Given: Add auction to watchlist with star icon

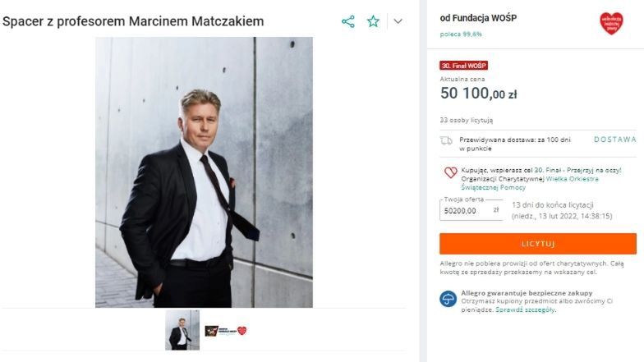Looking at the screenshot, I should click(374, 21).
